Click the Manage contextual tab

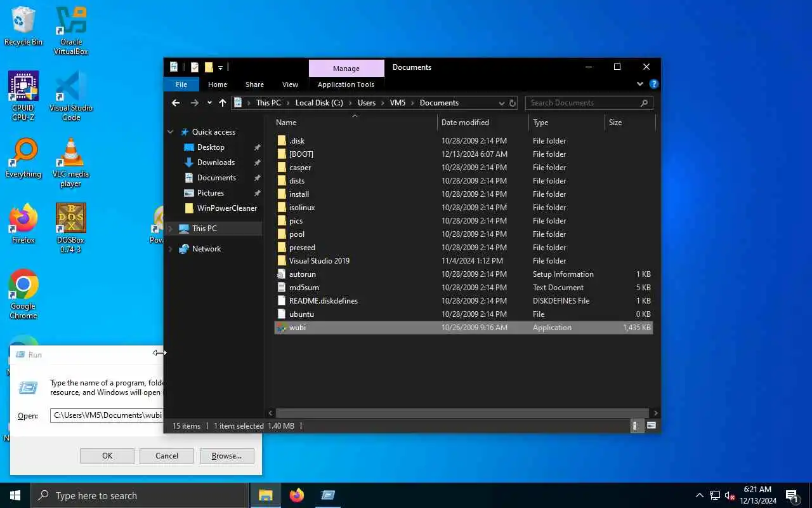(x=346, y=69)
